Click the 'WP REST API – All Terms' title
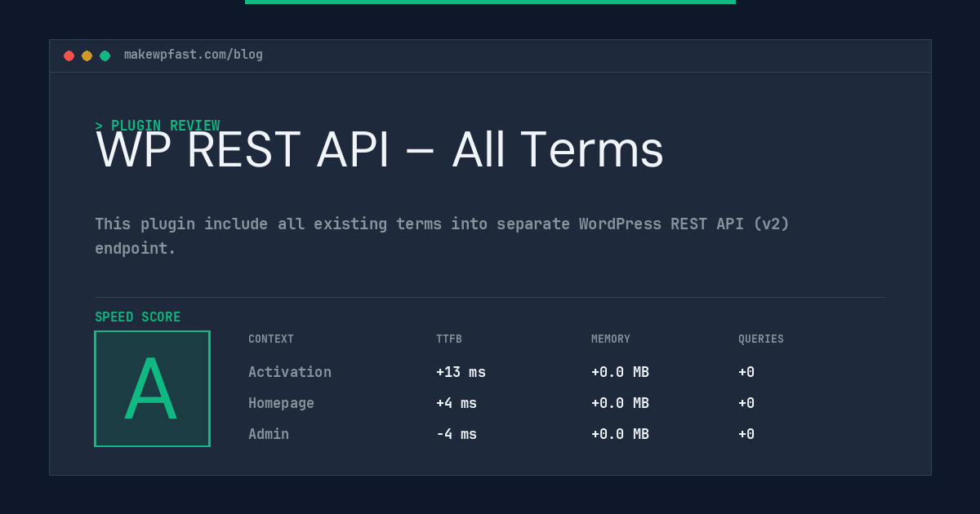Viewport: 980px width, 514px height. click(x=380, y=150)
